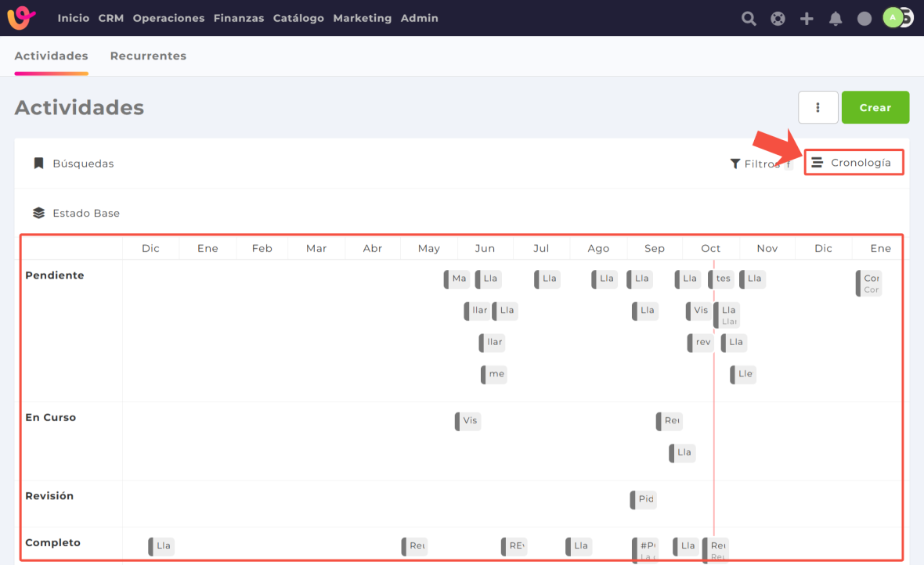Click the Búsquedas bookmark icon
The height and width of the screenshot is (565, 924).
coord(38,164)
